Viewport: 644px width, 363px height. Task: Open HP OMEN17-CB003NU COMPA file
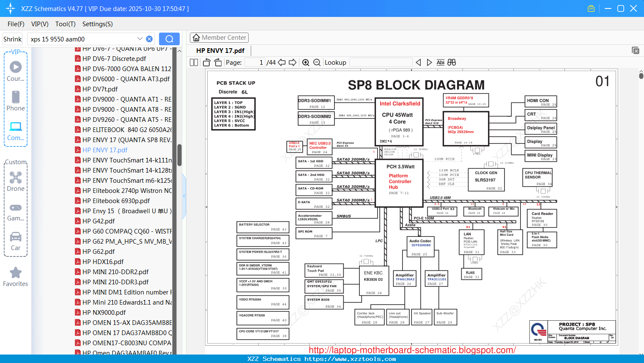[127, 343]
